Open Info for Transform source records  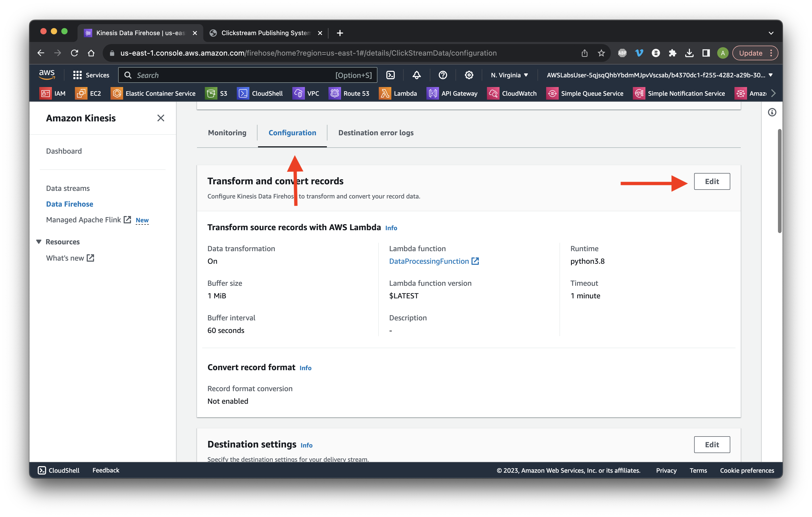[x=391, y=228]
